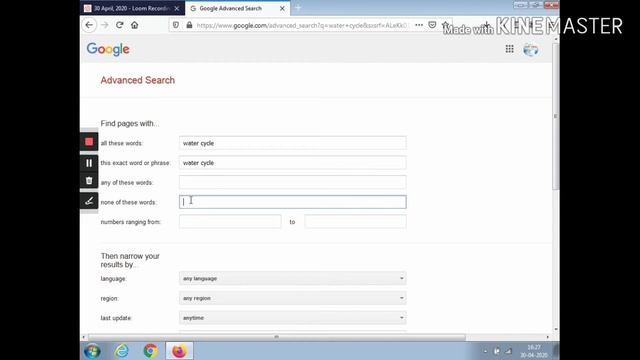The width and height of the screenshot is (640, 360).
Task: Click the number range 'to' end field
Action: coord(355,222)
